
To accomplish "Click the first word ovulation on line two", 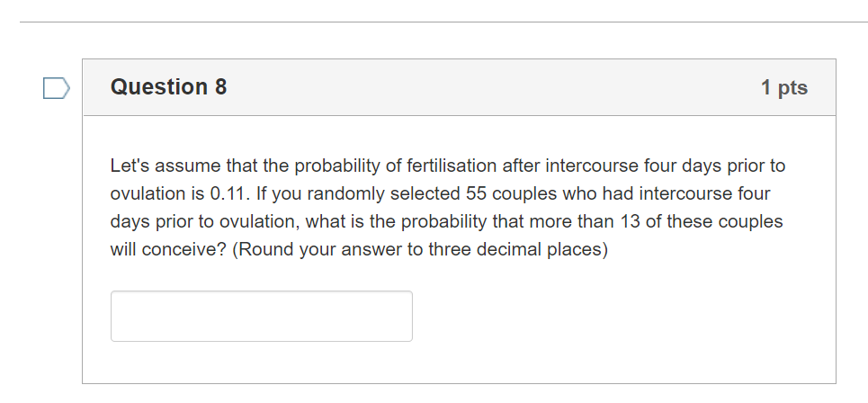I will 148,193.
